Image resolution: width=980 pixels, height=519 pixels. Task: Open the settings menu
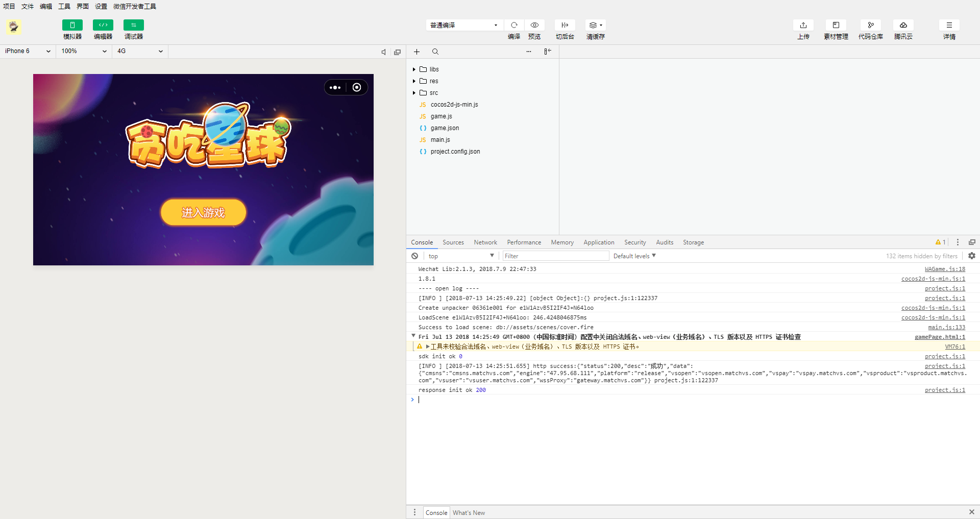pos(101,6)
